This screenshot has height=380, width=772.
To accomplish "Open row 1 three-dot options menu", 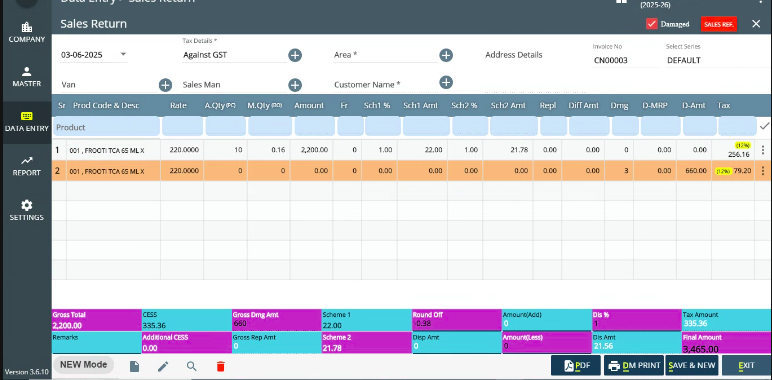I will coord(763,150).
